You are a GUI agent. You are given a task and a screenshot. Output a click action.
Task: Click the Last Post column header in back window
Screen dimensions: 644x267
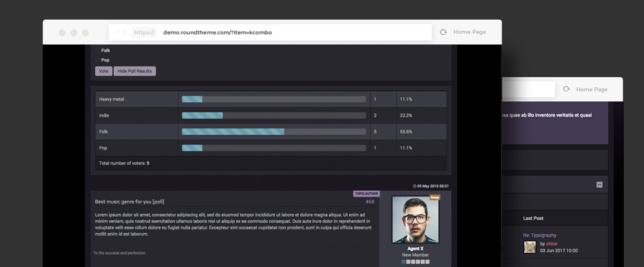[x=533, y=218]
